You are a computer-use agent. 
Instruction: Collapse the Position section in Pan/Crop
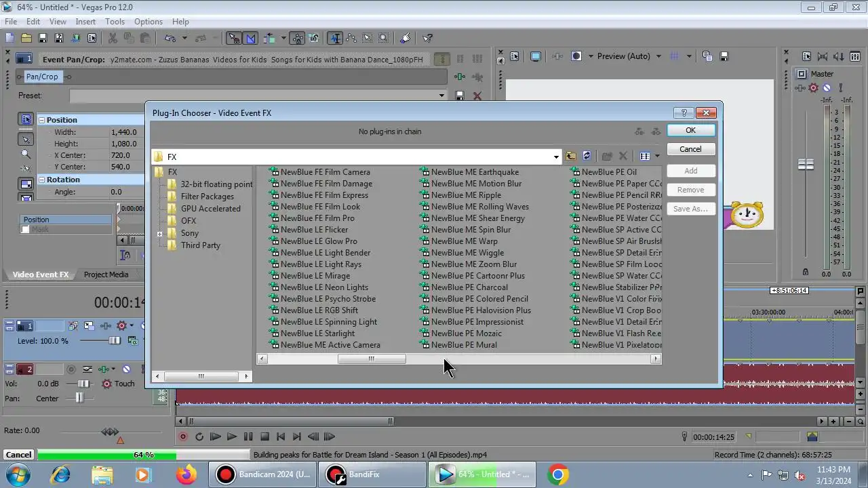click(x=41, y=120)
